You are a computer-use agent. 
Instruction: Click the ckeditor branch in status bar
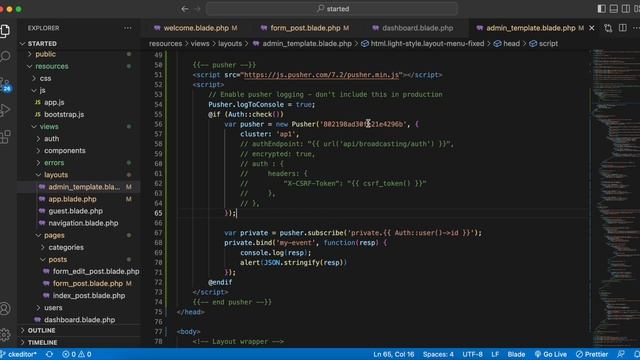(19, 354)
